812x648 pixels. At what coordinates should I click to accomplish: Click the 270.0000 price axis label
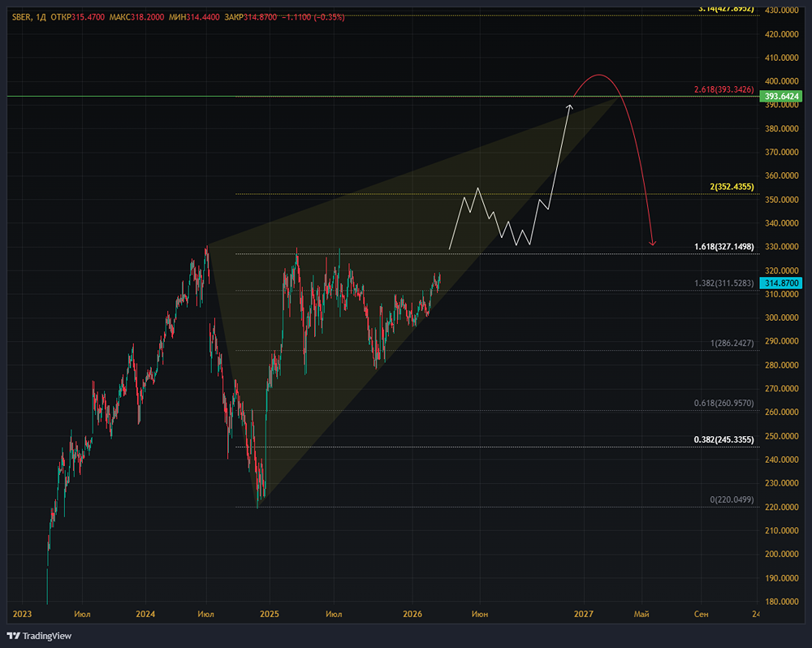pyautogui.click(x=781, y=388)
